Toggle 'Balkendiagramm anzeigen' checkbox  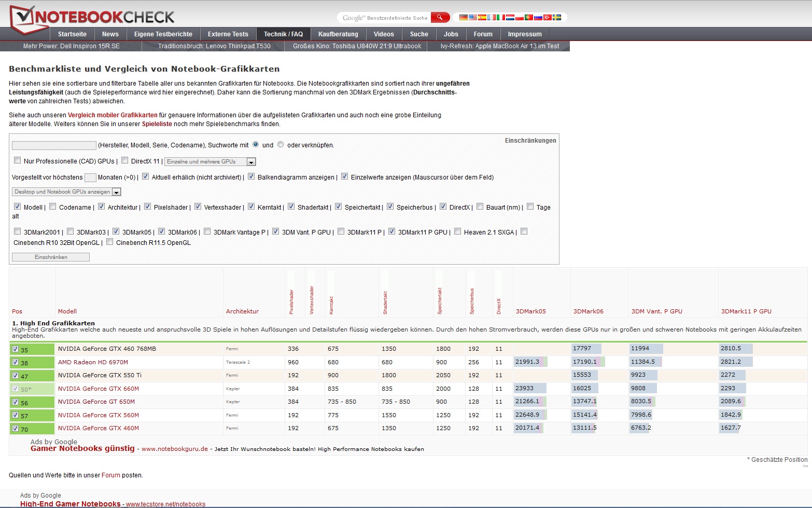pos(251,176)
